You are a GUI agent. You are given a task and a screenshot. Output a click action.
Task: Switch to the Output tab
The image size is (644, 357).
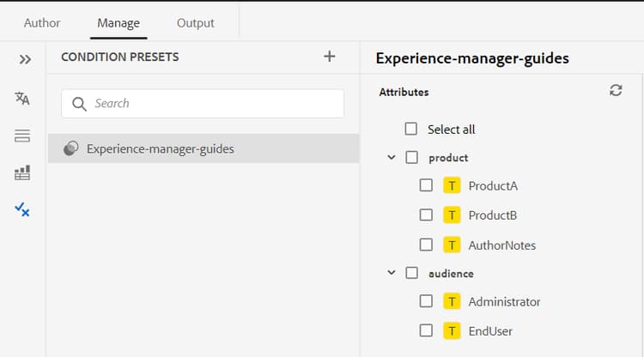click(x=196, y=23)
